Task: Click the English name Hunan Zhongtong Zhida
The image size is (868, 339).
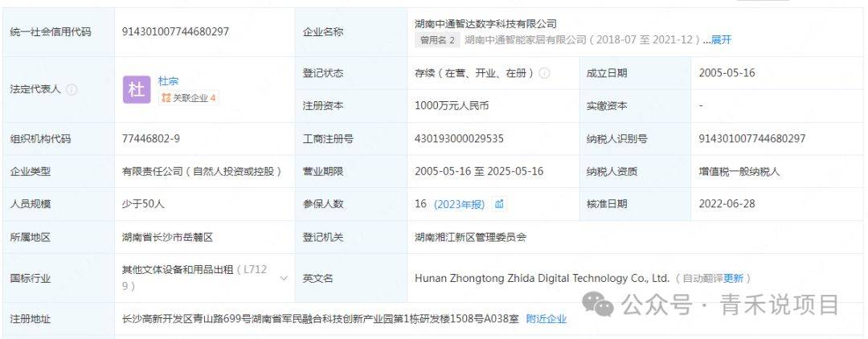Action: 542,278
